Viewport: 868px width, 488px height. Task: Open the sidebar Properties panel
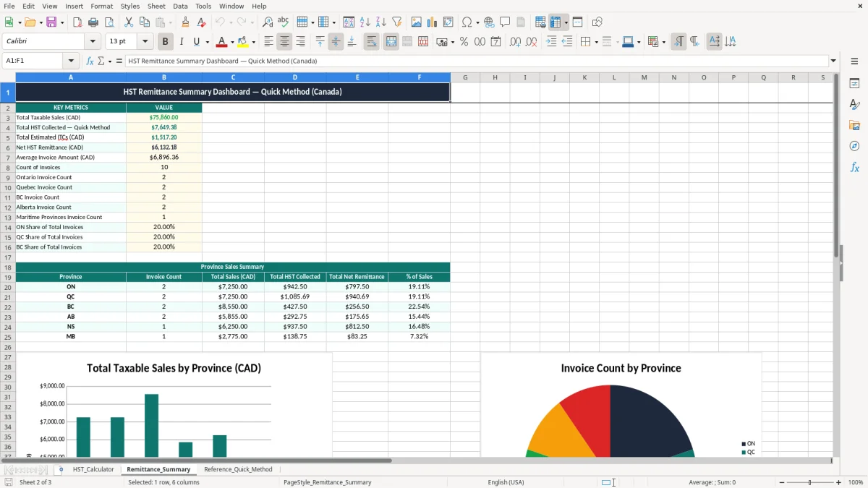click(x=854, y=83)
